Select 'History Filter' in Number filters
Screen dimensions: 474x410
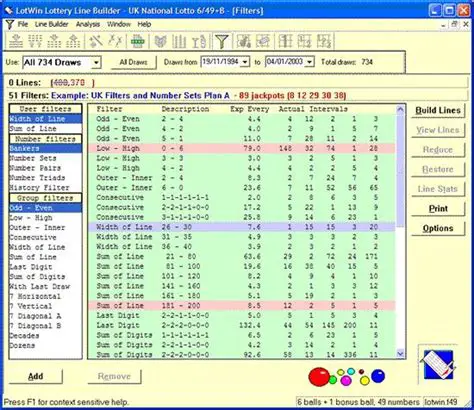[45, 188]
